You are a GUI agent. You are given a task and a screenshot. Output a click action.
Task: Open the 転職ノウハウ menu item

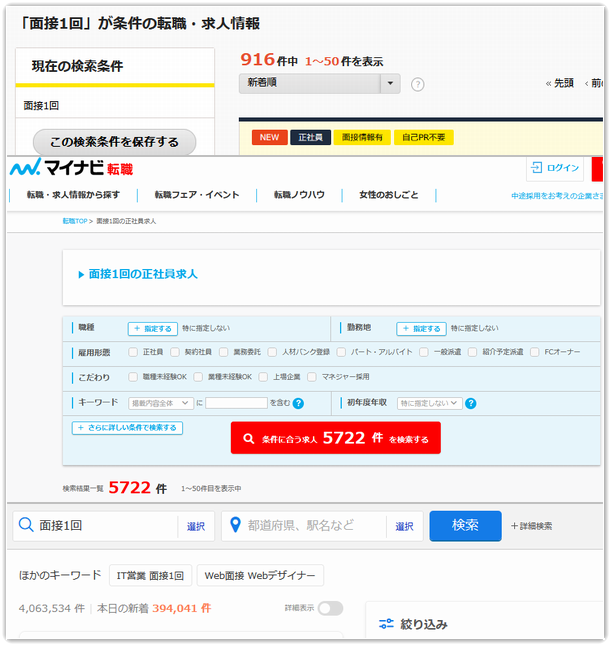pos(301,195)
